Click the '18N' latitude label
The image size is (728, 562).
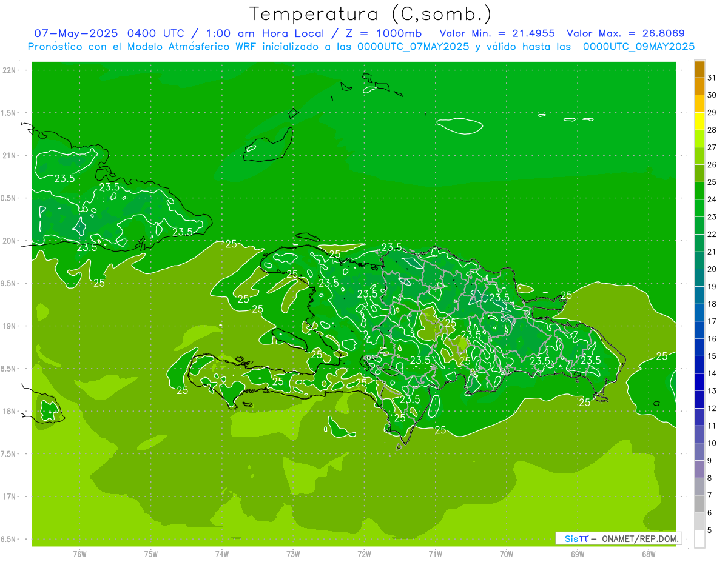tap(9, 411)
